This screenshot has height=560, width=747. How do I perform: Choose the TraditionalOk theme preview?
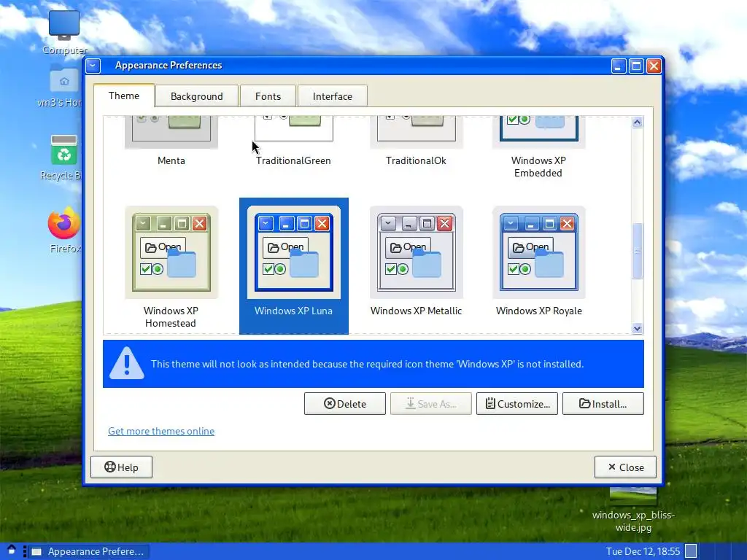tap(417, 132)
